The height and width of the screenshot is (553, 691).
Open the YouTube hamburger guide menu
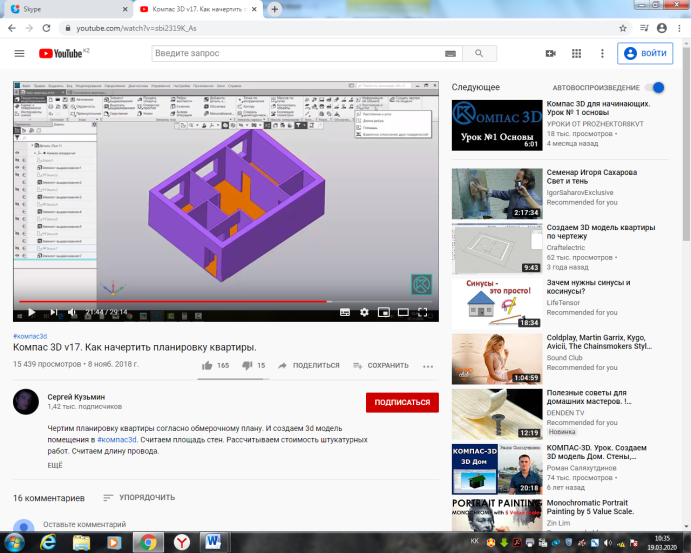[19, 53]
